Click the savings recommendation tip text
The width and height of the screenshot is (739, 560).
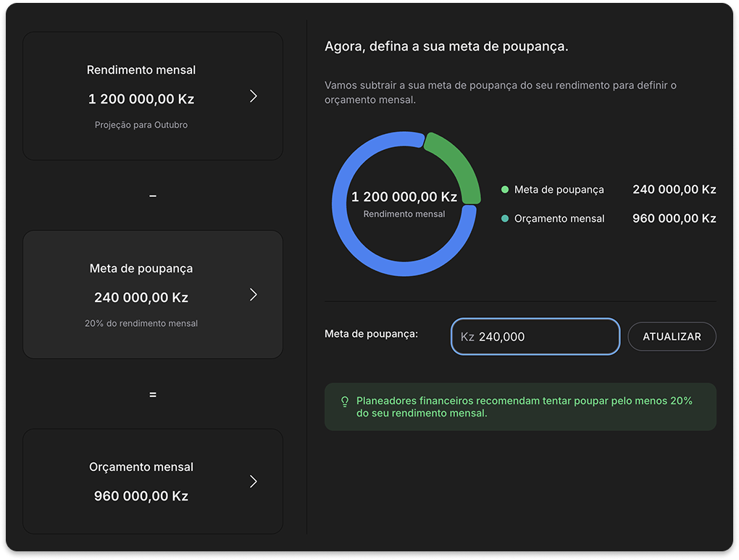pyautogui.click(x=524, y=407)
